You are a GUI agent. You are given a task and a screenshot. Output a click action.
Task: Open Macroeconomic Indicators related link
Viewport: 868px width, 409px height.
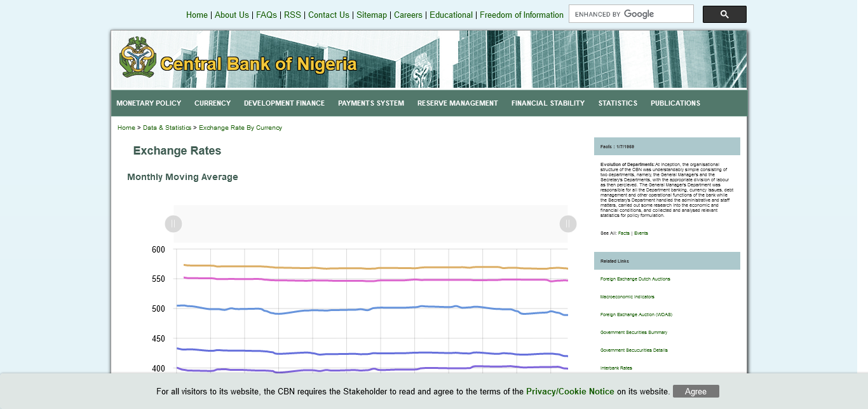[626, 297]
